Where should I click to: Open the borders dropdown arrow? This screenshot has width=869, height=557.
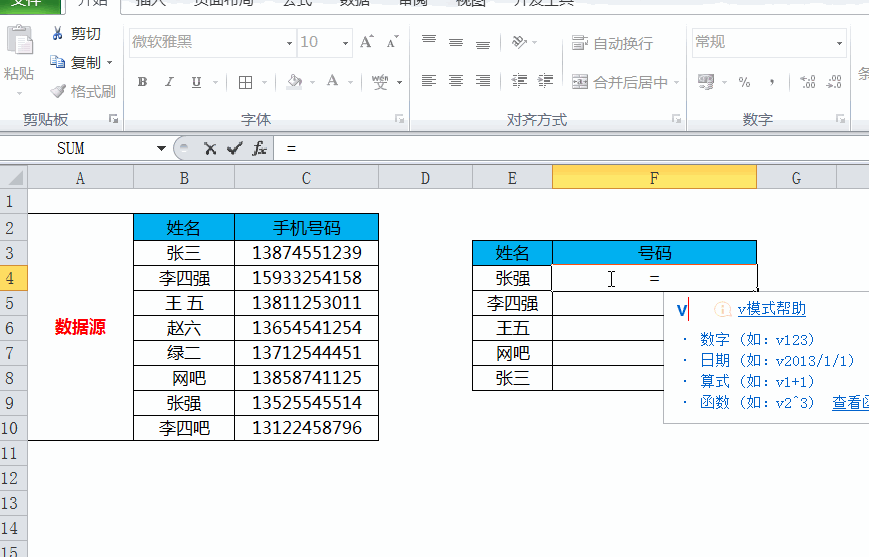tap(264, 83)
